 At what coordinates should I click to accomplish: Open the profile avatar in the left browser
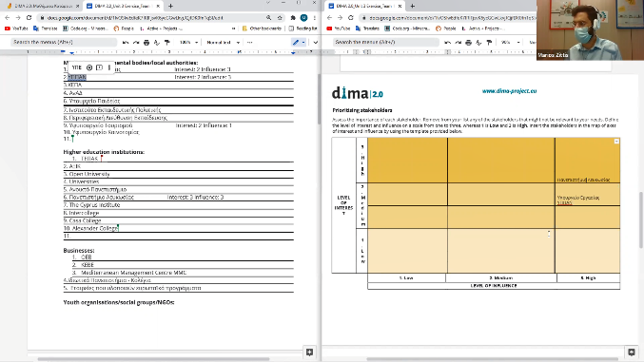click(304, 18)
